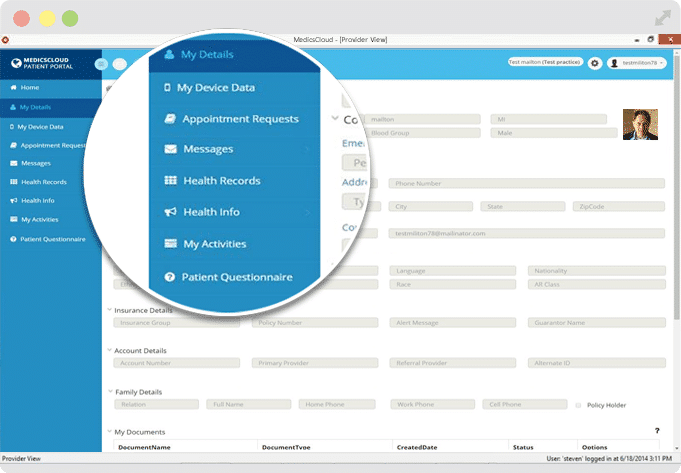Collapse the Account Details section
The image size is (681, 473).
point(109,350)
